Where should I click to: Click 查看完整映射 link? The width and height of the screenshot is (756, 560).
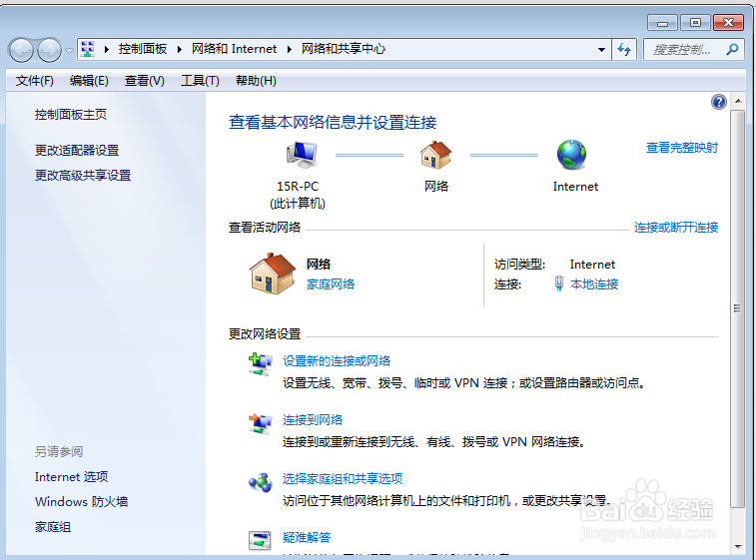[682, 148]
